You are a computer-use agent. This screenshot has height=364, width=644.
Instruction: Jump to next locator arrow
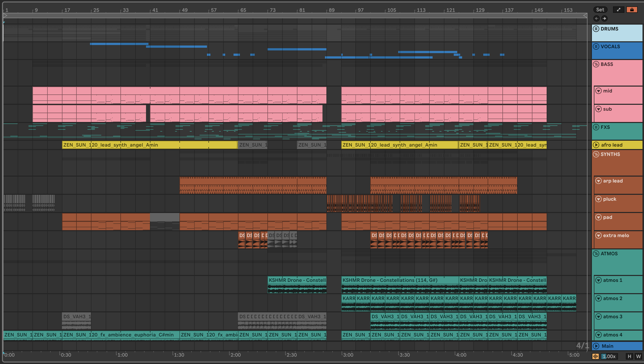click(x=604, y=18)
